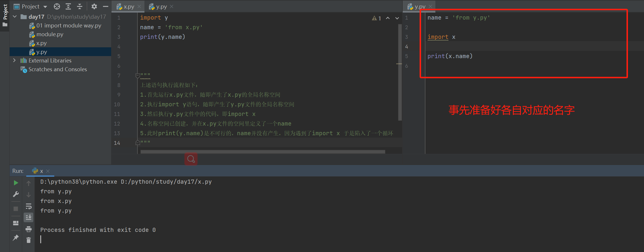644x252 pixels.
Task: Open Scratches and Consoles item
Action: [54, 69]
